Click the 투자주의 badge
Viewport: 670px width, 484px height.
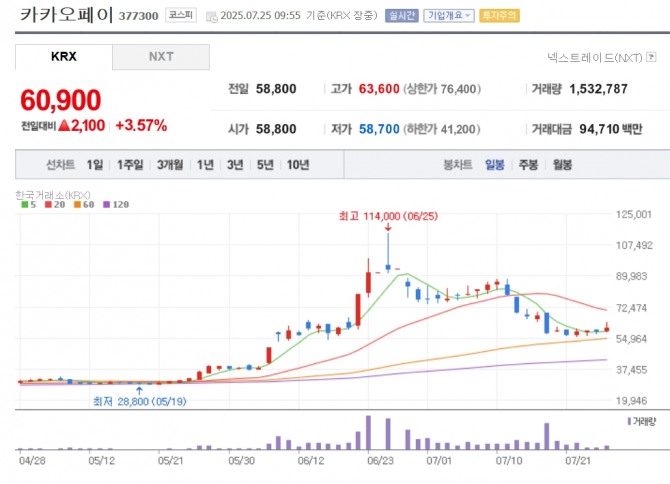click(x=500, y=16)
